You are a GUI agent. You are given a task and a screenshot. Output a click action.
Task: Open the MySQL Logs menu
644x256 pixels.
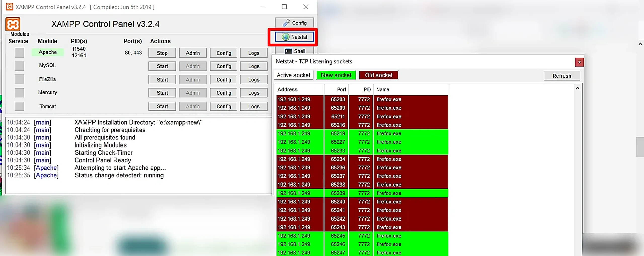click(x=254, y=66)
